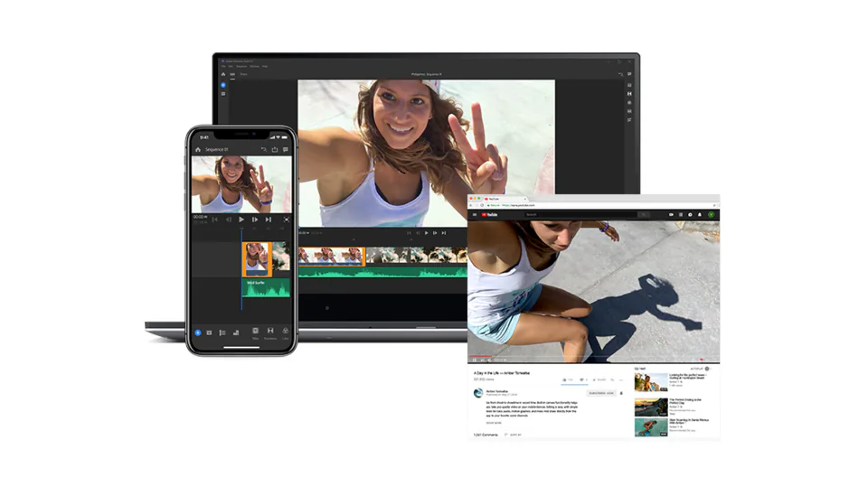Open the second Up Next sunset thumbnail
Screen dimensions: 868x487
651,407
